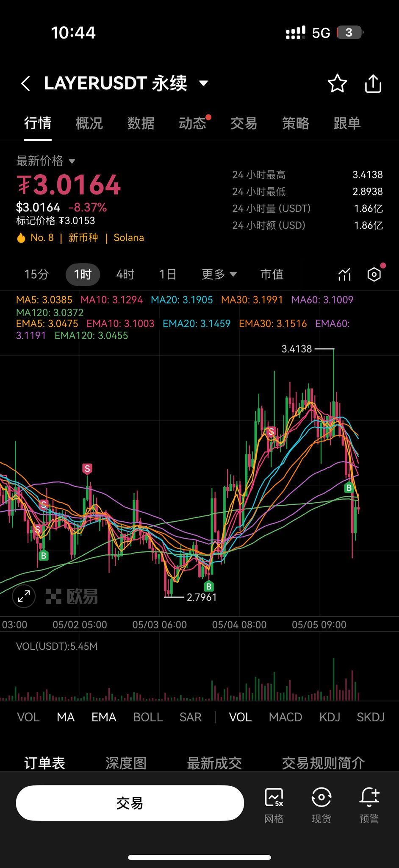Open the 深度图 depth chart tab
The width and height of the screenshot is (399, 868).
pyautogui.click(x=126, y=763)
